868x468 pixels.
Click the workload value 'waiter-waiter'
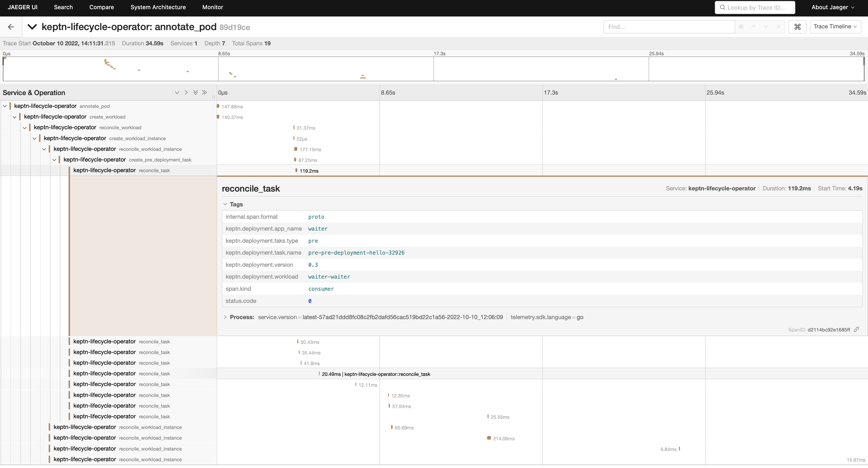(x=329, y=277)
